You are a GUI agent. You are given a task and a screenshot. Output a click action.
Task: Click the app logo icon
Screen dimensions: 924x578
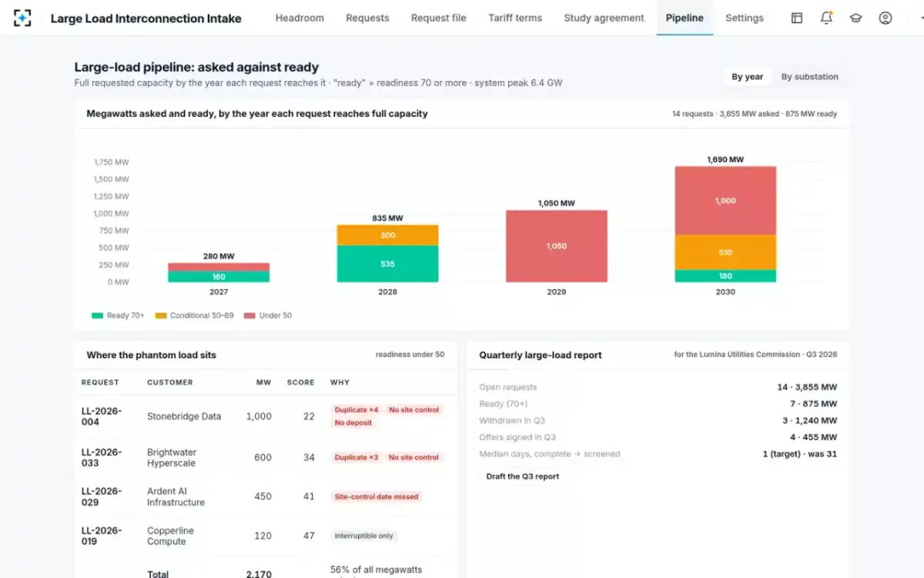22,18
